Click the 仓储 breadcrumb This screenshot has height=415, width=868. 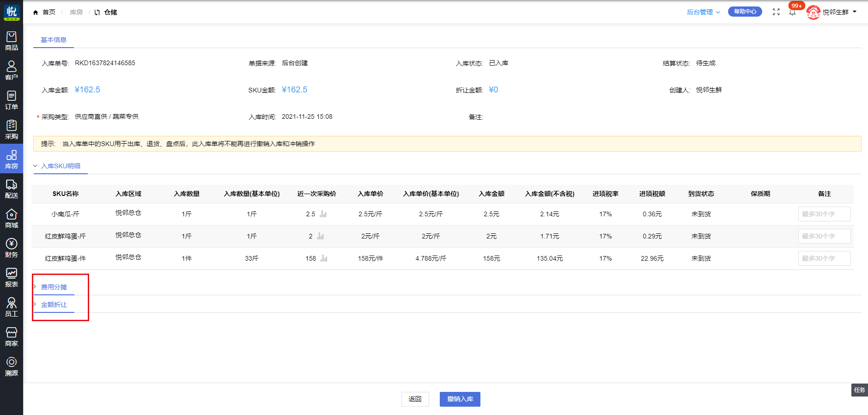[x=110, y=12]
